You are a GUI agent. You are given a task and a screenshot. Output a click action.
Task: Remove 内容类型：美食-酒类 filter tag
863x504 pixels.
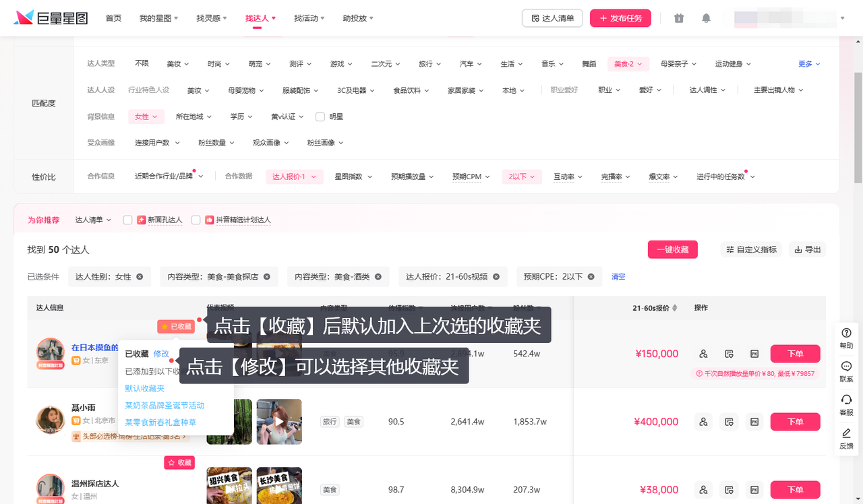[x=378, y=277]
